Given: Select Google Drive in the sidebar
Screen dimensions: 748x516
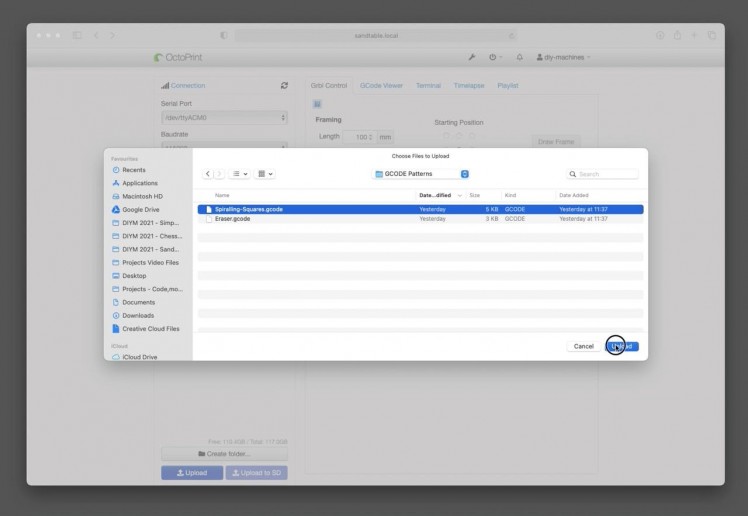Looking at the screenshot, I should 139,210.
